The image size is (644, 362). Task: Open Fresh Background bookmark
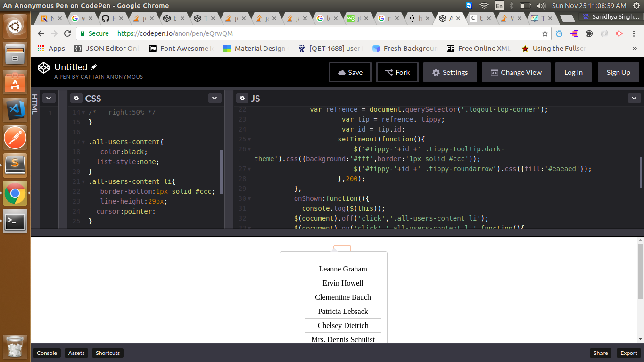tap(405, 49)
